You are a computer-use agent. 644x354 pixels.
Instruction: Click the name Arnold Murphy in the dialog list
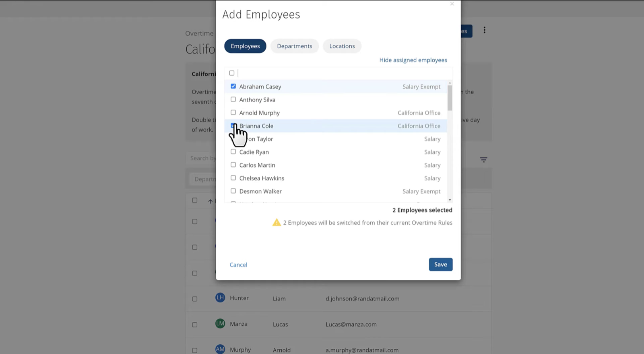(259, 113)
